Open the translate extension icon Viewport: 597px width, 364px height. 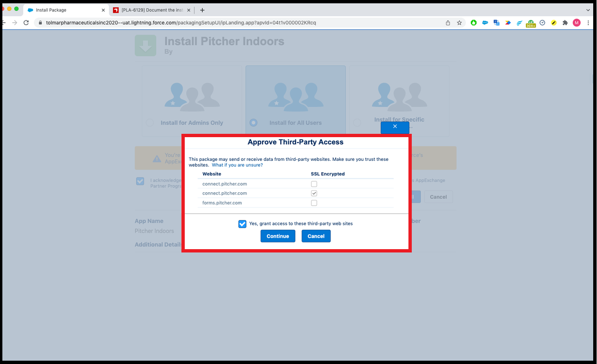tap(496, 23)
